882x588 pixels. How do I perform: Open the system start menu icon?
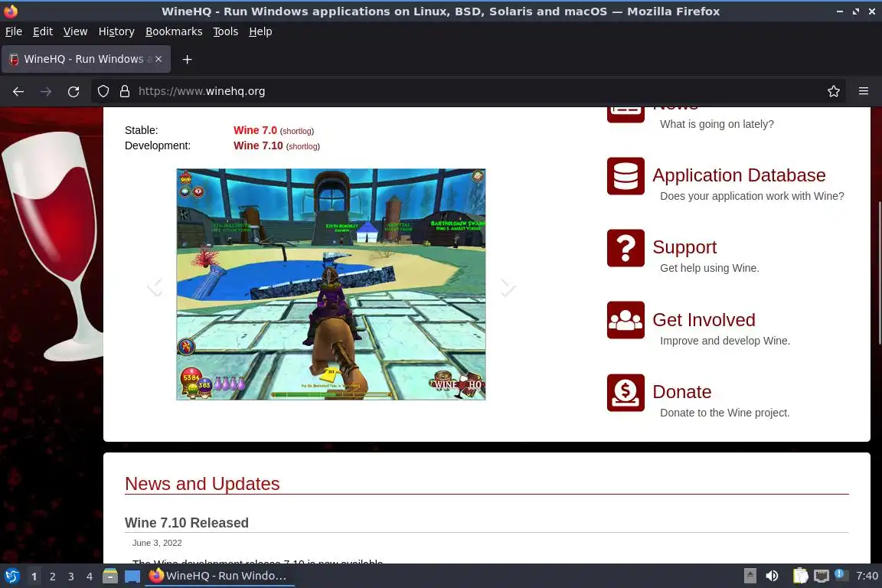point(11,576)
